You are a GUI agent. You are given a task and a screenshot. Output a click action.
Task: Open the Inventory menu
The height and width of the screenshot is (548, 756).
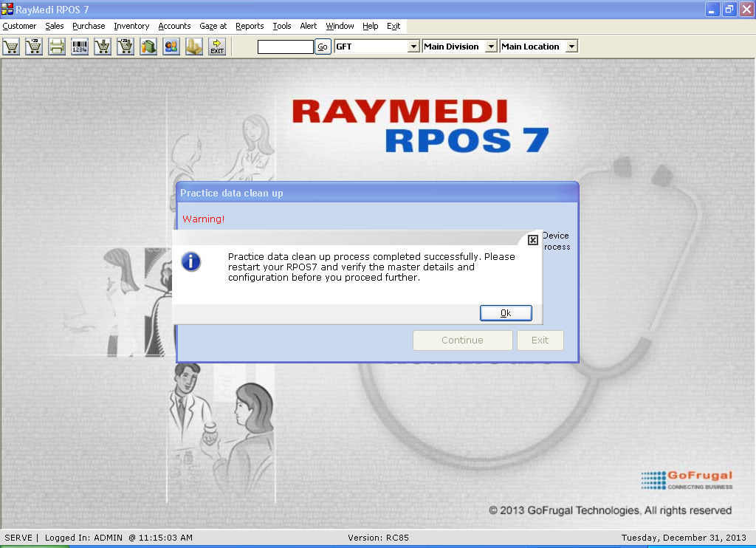point(131,26)
